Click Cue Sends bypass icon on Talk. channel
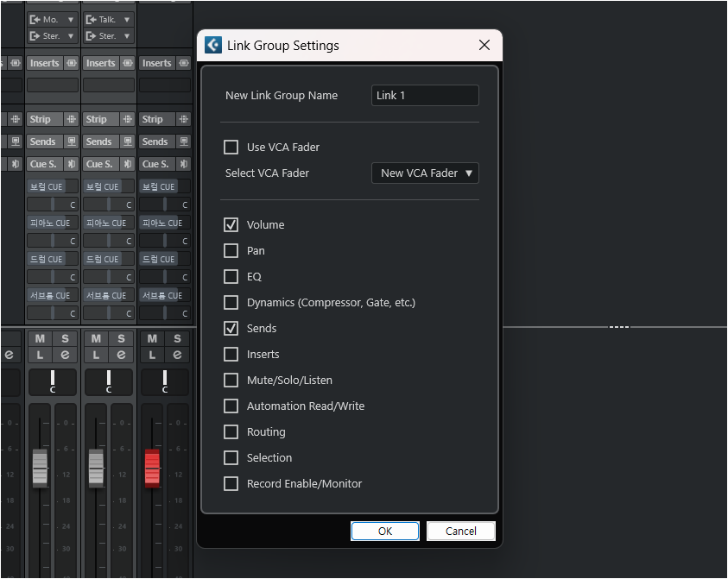Image resolution: width=728 pixels, height=579 pixels. coord(127,164)
